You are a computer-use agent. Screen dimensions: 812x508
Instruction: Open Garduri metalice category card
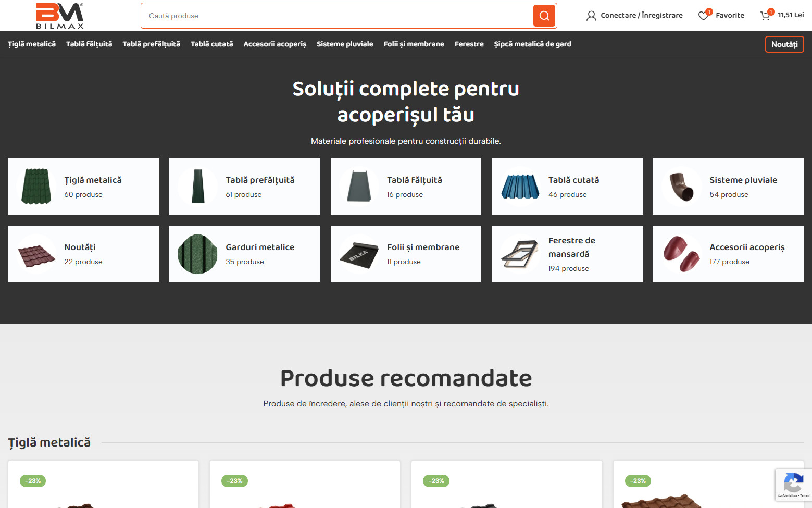(244, 254)
